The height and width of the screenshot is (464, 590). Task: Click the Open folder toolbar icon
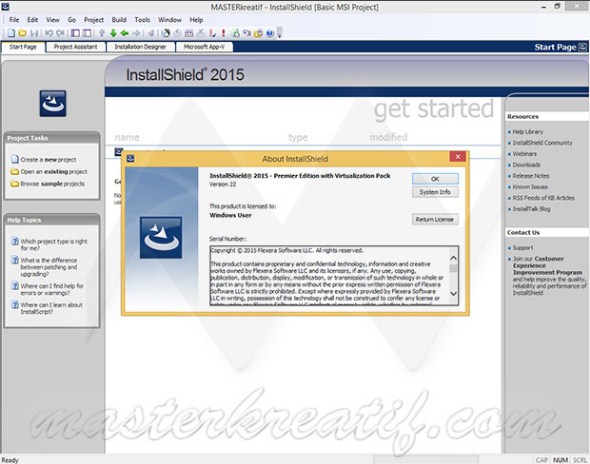click(22, 33)
